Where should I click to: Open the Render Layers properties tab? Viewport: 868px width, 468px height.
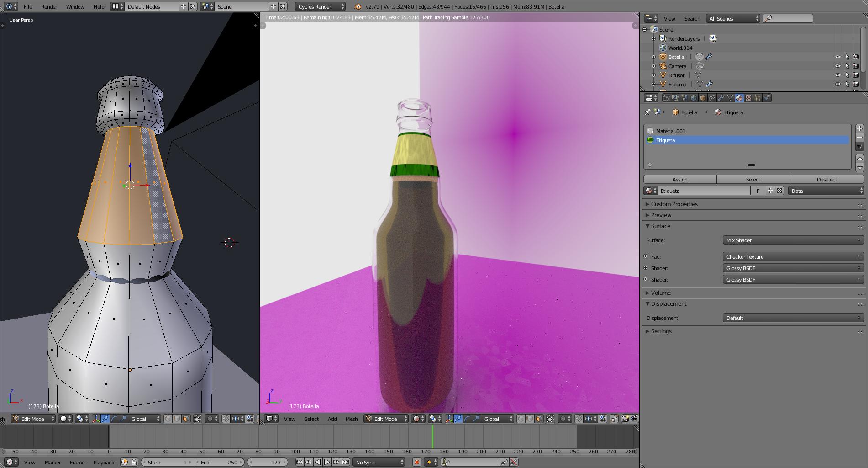point(675,98)
